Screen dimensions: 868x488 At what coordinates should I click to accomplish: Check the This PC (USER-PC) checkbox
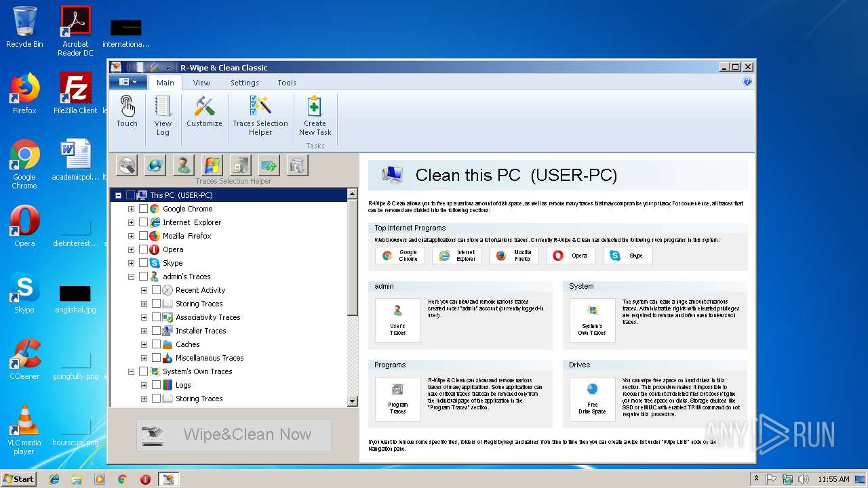tap(130, 195)
